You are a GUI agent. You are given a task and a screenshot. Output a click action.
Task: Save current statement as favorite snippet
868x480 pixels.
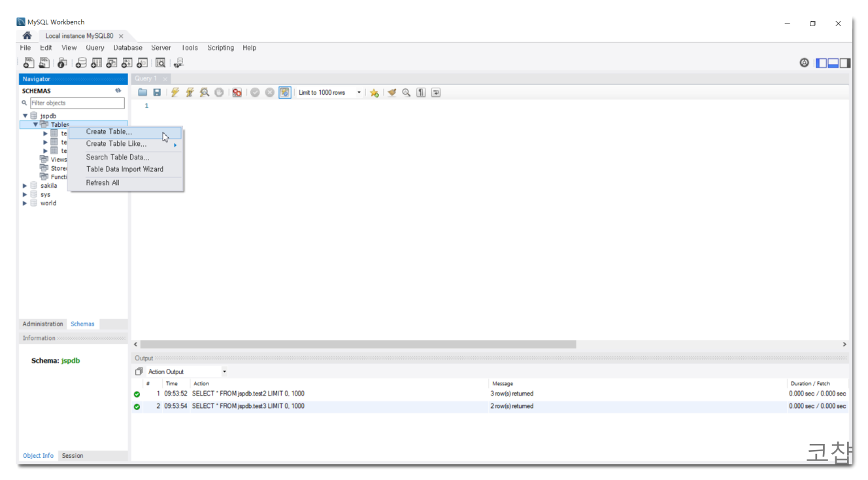point(375,93)
